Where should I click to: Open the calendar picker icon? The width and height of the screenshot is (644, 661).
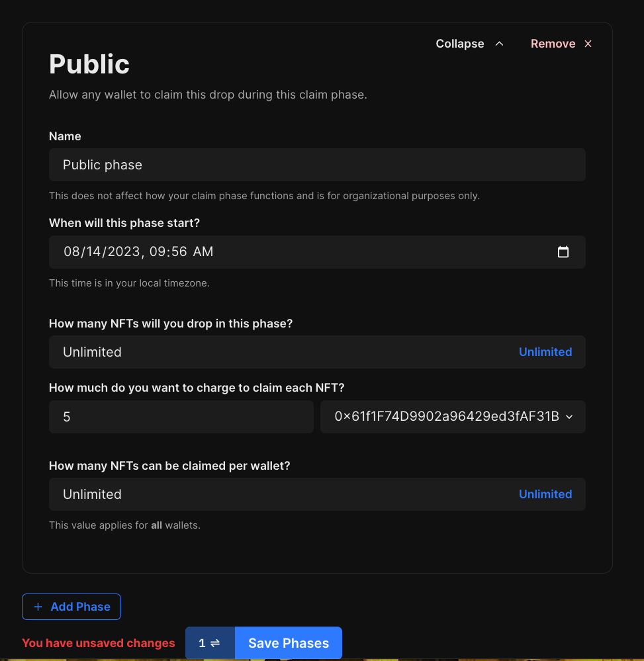(563, 251)
